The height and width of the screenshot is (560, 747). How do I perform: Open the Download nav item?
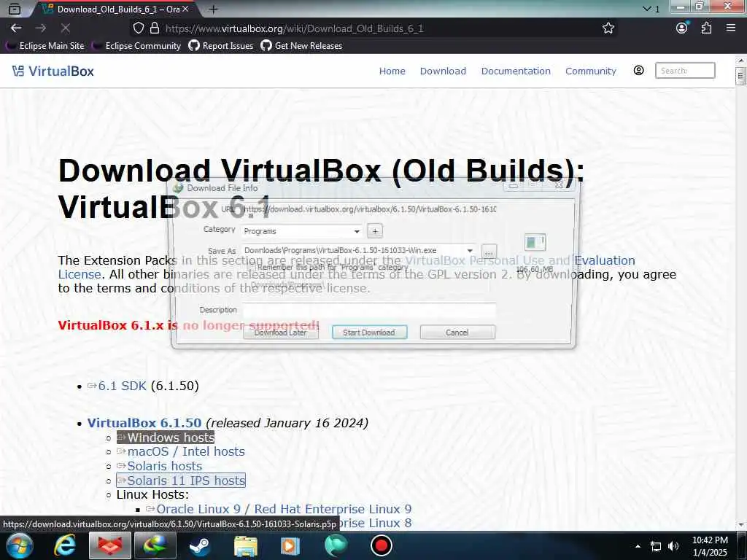tap(443, 71)
